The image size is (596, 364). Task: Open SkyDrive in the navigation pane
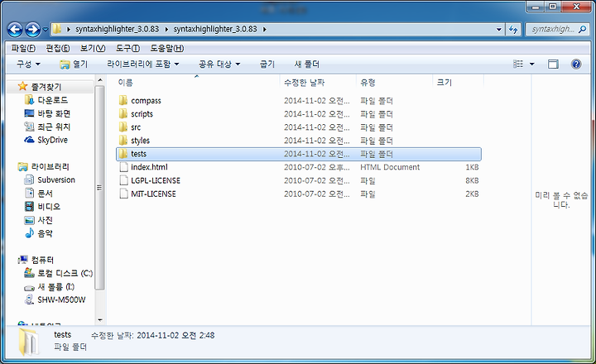tap(52, 140)
